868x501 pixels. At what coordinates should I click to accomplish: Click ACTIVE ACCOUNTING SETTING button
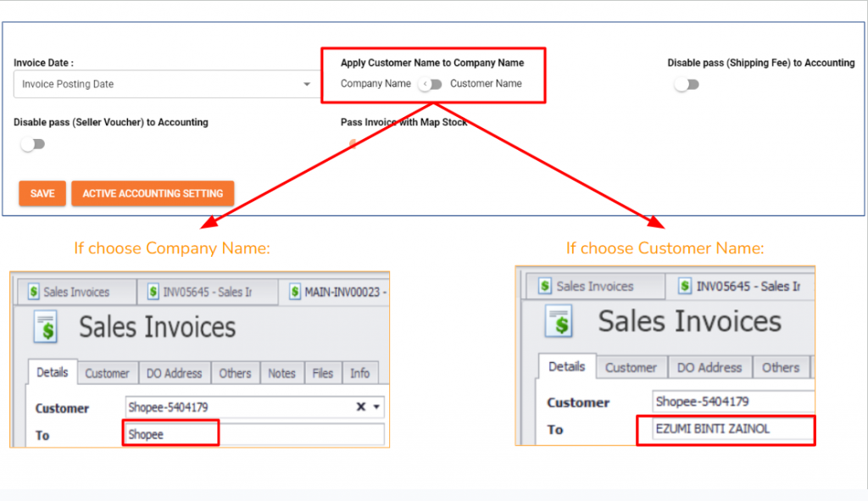point(153,193)
